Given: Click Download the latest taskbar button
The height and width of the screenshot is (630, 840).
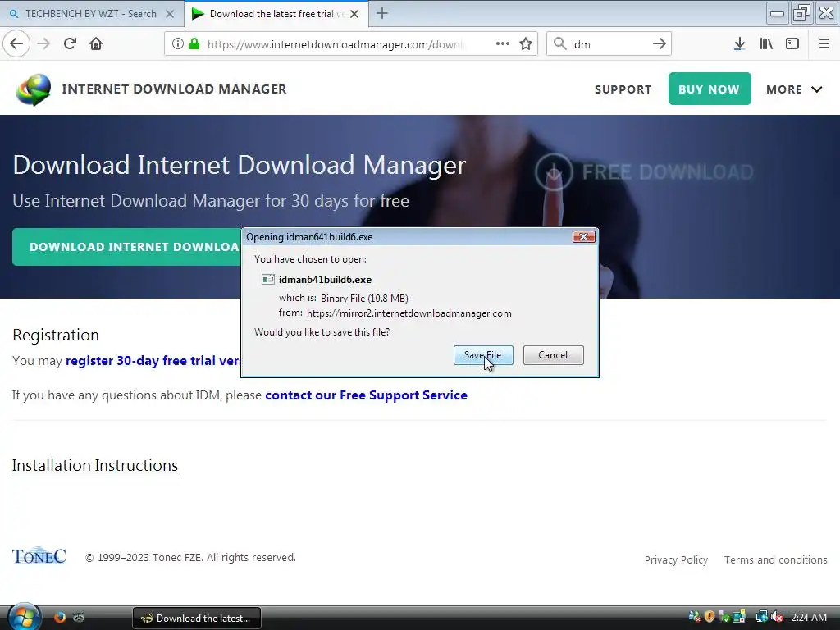Looking at the screenshot, I should coord(197,619).
